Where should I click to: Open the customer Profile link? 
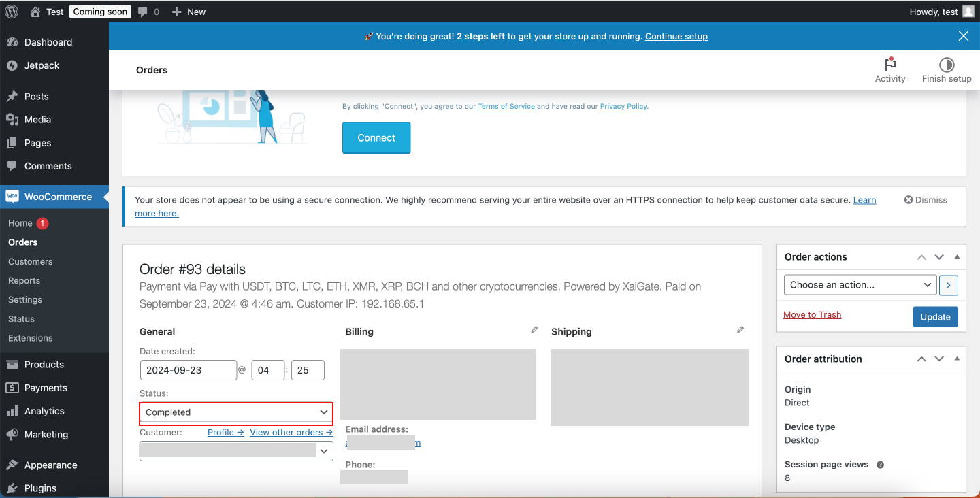coord(225,431)
